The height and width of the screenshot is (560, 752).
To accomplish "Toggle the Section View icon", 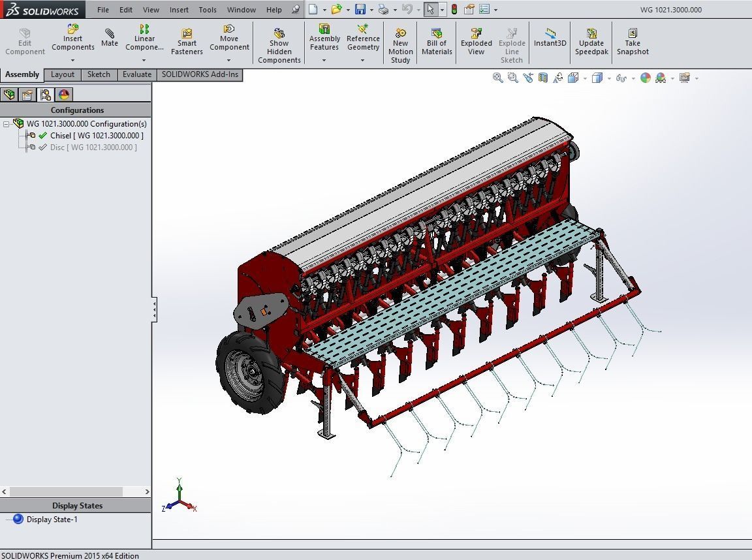I will 543,78.
